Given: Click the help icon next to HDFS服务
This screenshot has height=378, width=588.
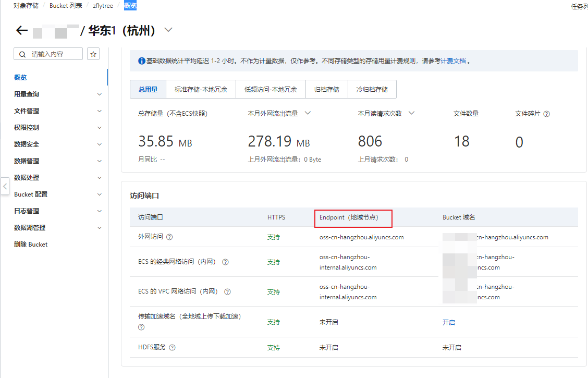Looking at the screenshot, I should pyautogui.click(x=172, y=348).
